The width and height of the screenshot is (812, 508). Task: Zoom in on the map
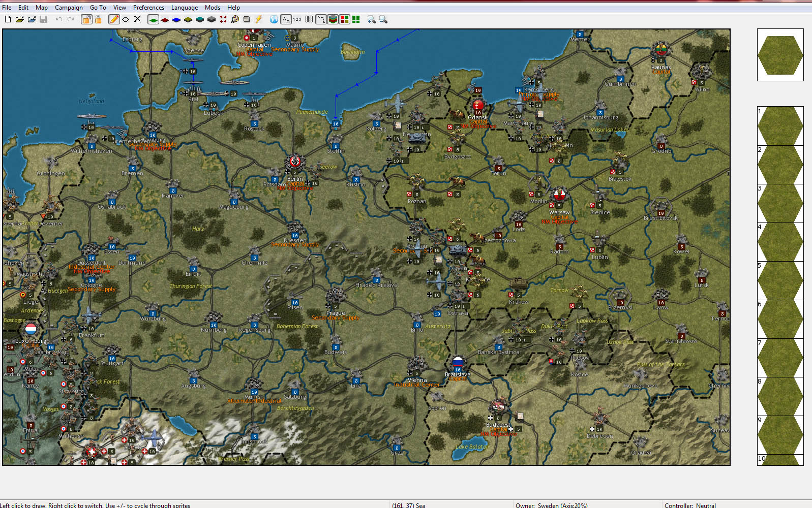click(372, 19)
